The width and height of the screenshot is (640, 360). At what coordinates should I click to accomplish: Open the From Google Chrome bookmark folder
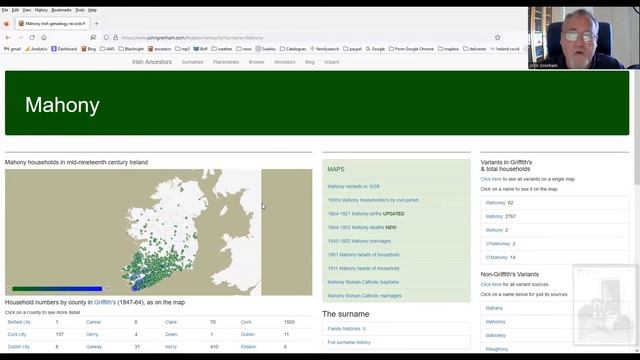click(411, 49)
